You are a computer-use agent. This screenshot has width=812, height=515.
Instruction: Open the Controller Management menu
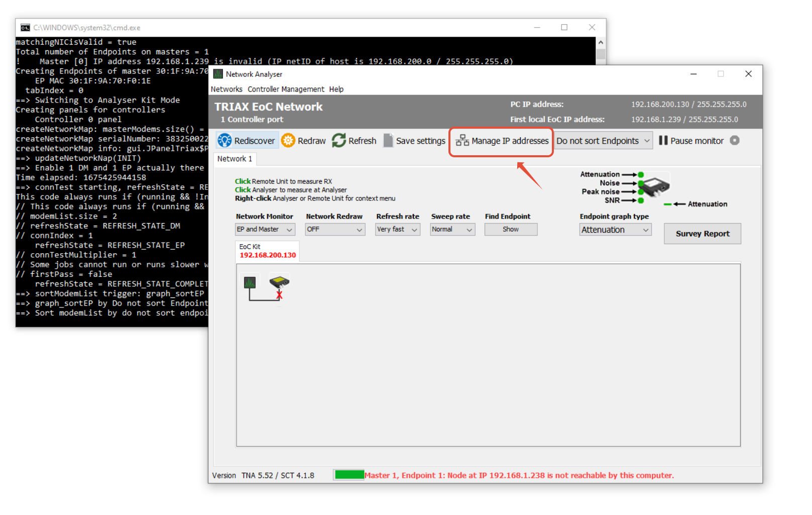pyautogui.click(x=286, y=89)
